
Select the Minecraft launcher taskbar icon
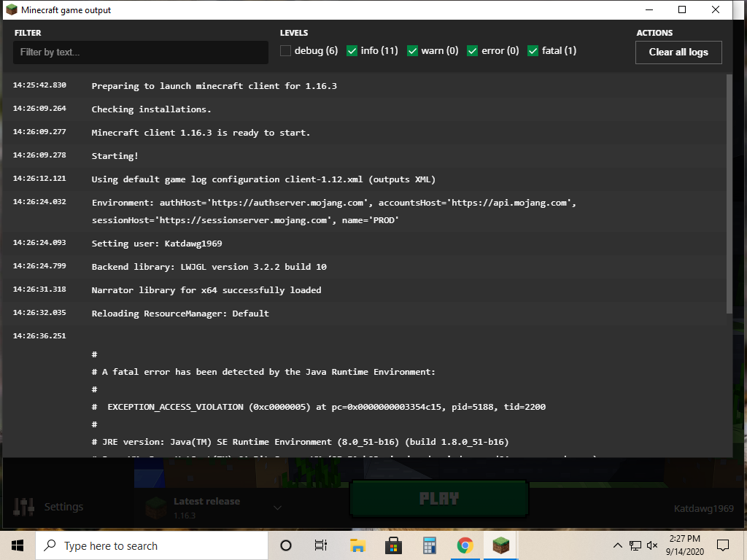point(500,545)
